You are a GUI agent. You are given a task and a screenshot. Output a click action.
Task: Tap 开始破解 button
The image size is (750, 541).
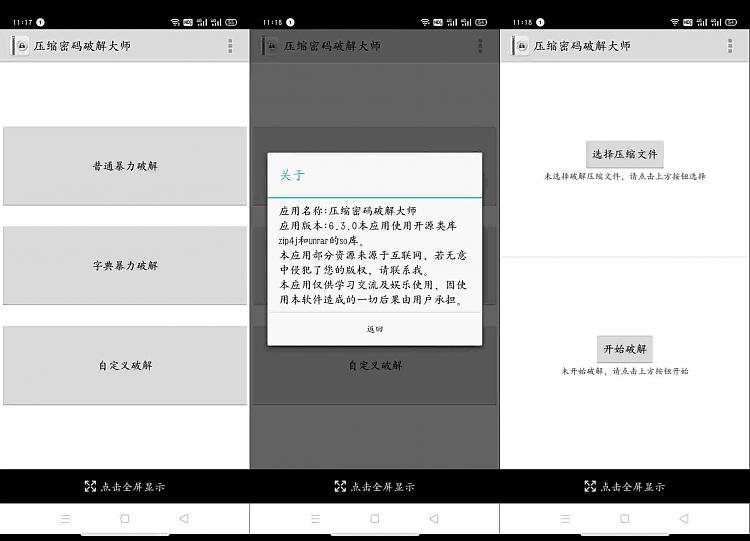[625, 349]
